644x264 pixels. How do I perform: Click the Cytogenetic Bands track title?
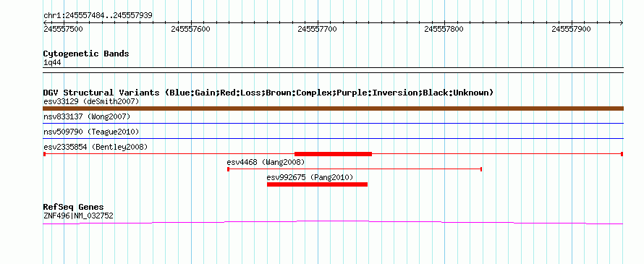point(86,54)
